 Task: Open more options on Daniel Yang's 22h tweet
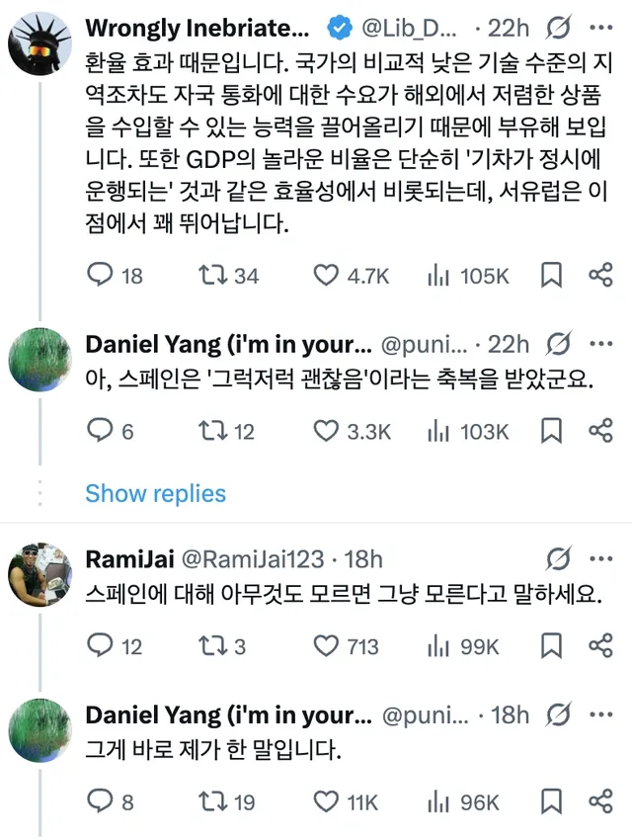[x=600, y=344]
